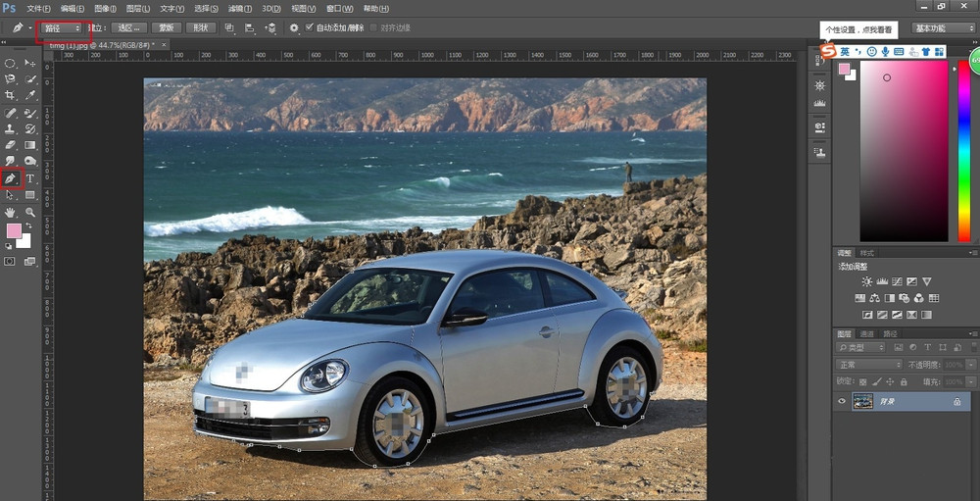Screen dimensions: 980x501
Task: Add a Brightness/Contrast adjustment
Action: click(866, 282)
